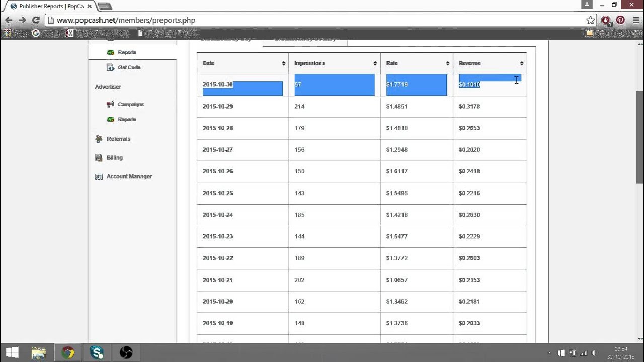
Task: Sort the Revenue column
Action: pos(522,63)
